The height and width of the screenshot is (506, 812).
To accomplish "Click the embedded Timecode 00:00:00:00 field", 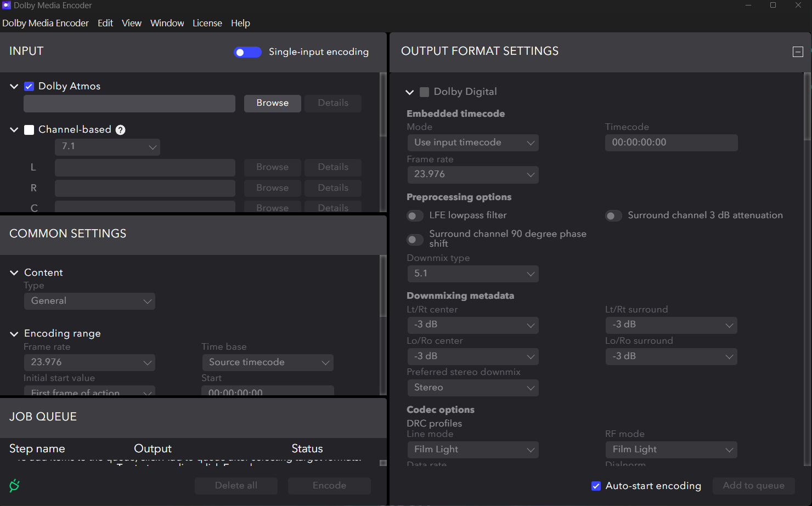I will point(672,143).
